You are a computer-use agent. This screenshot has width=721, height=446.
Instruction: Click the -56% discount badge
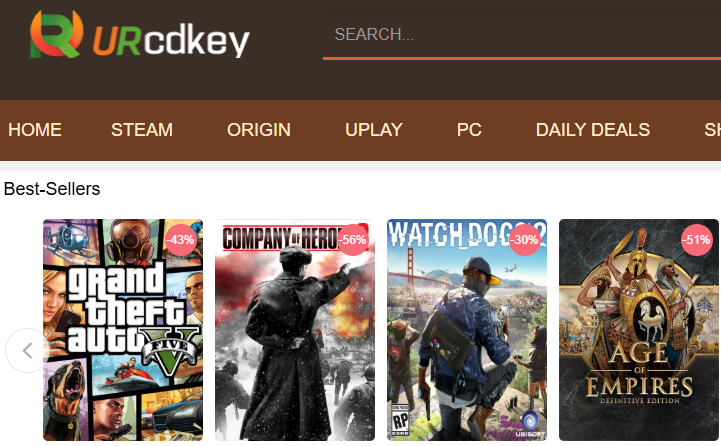(x=353, y=240)
